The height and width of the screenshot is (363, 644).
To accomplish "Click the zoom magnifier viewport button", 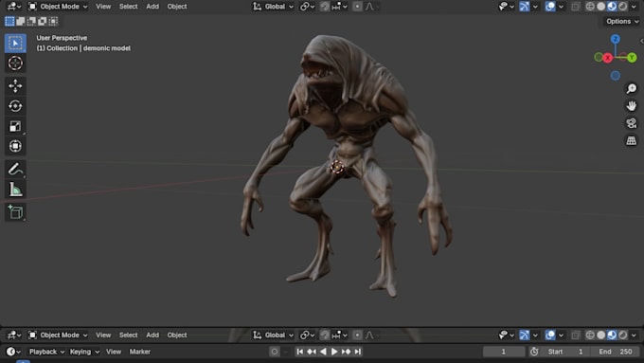I will pyautogui.click(x=632, y=88).
